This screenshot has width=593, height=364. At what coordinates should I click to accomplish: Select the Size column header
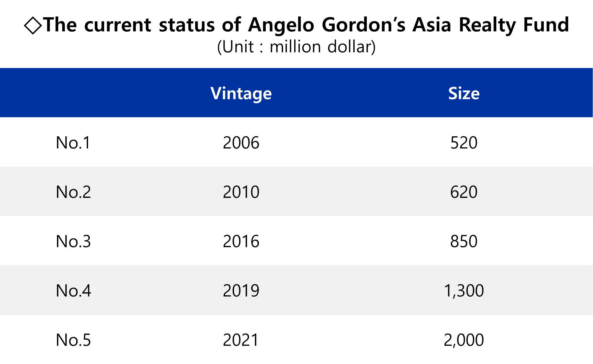464,93
